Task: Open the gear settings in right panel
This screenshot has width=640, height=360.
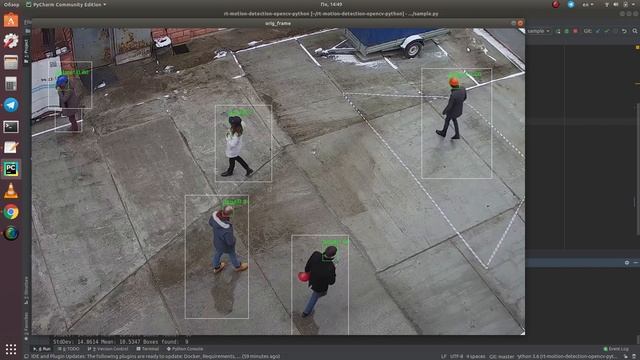Action: pyautogui.click(x=627, y=262)
